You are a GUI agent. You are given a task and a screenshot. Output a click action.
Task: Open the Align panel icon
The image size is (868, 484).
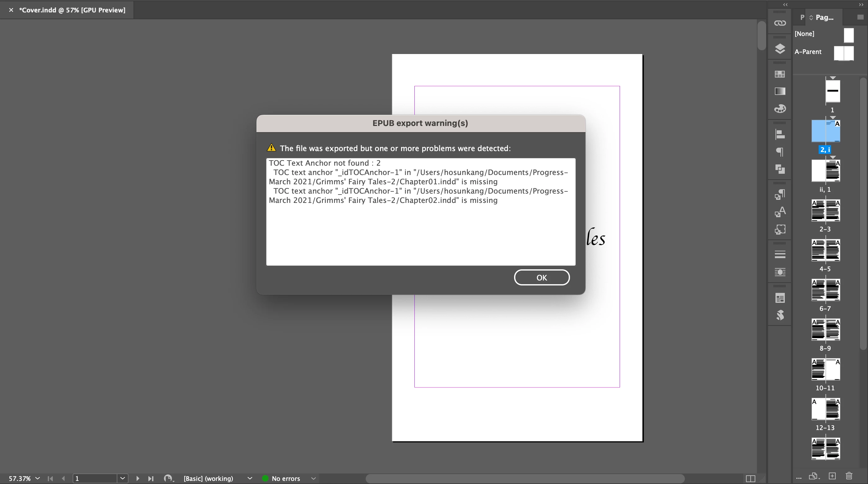point(780,134)
